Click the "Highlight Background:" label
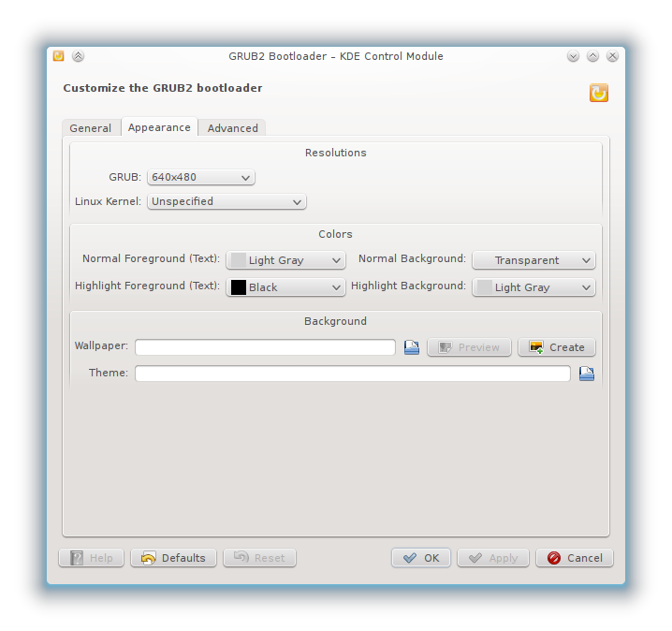The width and height of the screenshot is (672, 631). click(408, 286)
